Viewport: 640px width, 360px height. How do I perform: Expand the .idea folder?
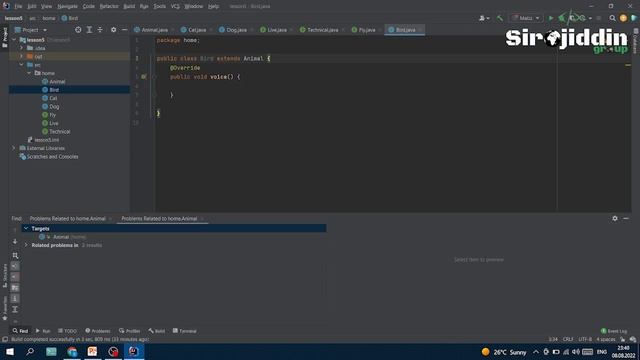[x=22, y=48]
